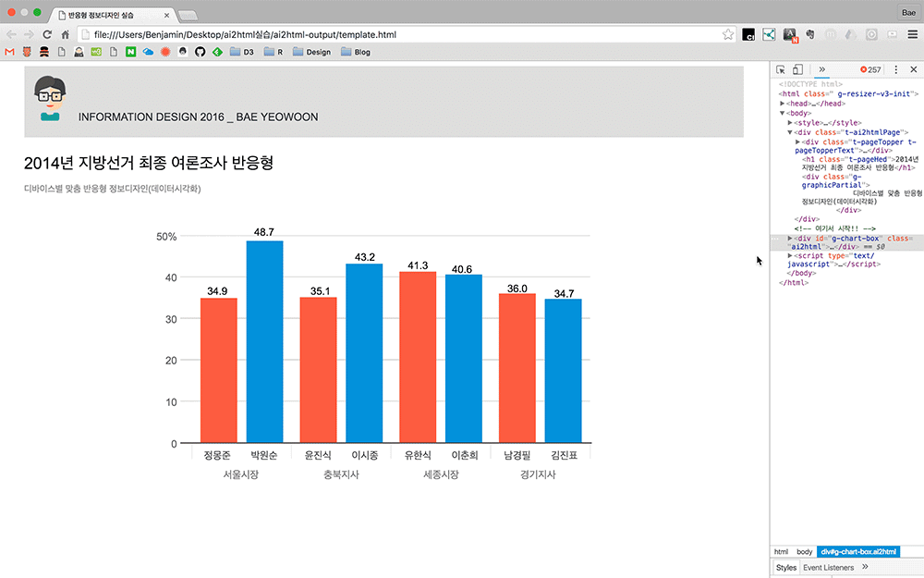Select the html g-resizer-v3-init line
This screenshot has width=924, height=578.
click(x=848, y=93)
